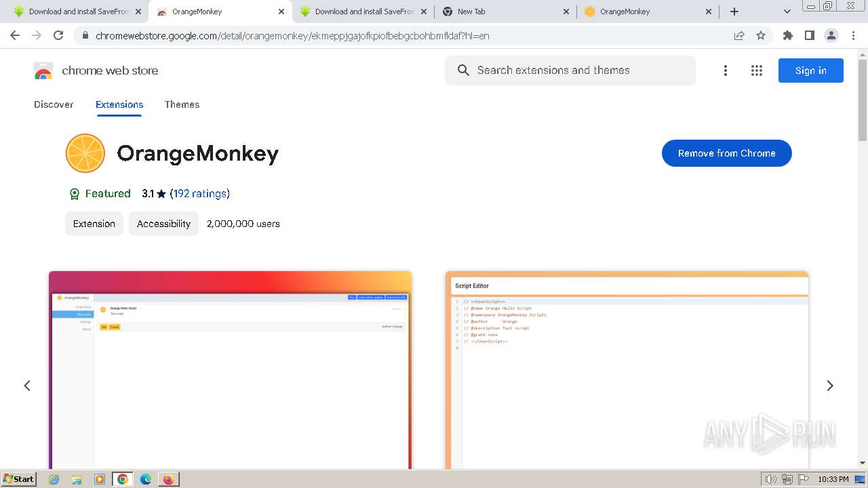Viewport: 868px width, 488px height.
Task: Open File Explorer from the taskbar
Action: tap(77, 479)
